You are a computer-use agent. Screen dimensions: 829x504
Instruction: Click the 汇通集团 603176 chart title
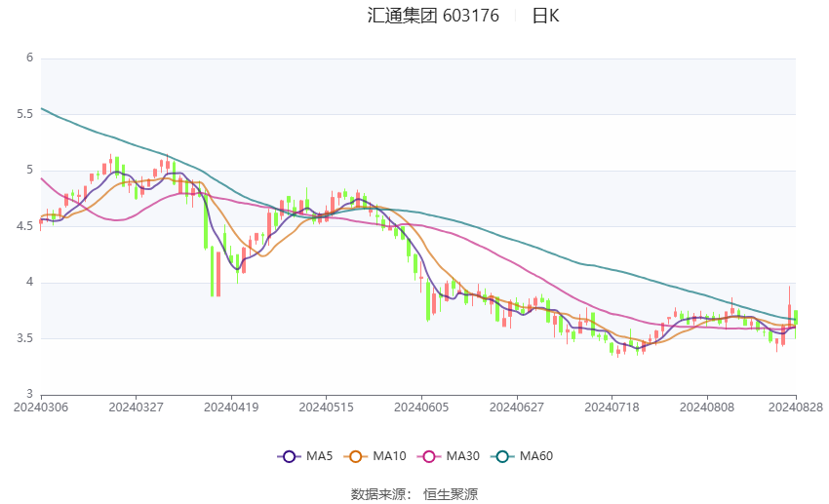point(433,16)
